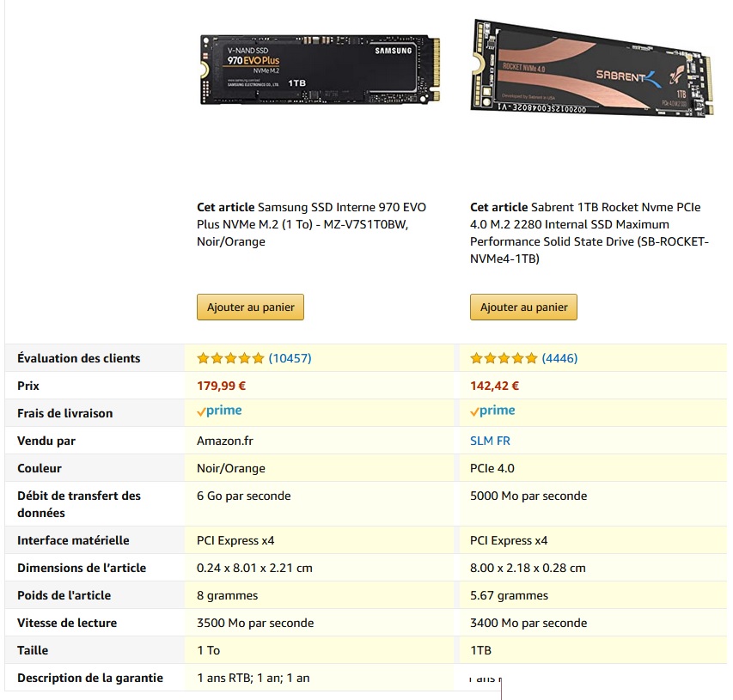Click the Évaluation des clients row label
733x700 pixels.
pos(78,358)
